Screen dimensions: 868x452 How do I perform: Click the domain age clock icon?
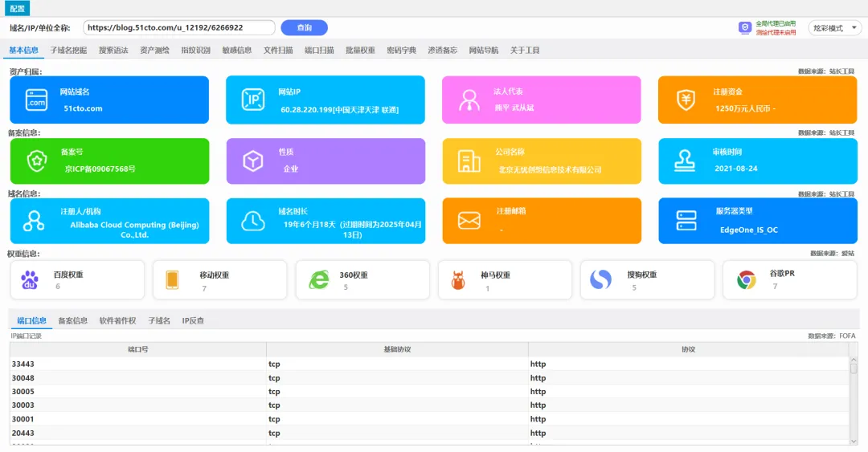point(253,221)
